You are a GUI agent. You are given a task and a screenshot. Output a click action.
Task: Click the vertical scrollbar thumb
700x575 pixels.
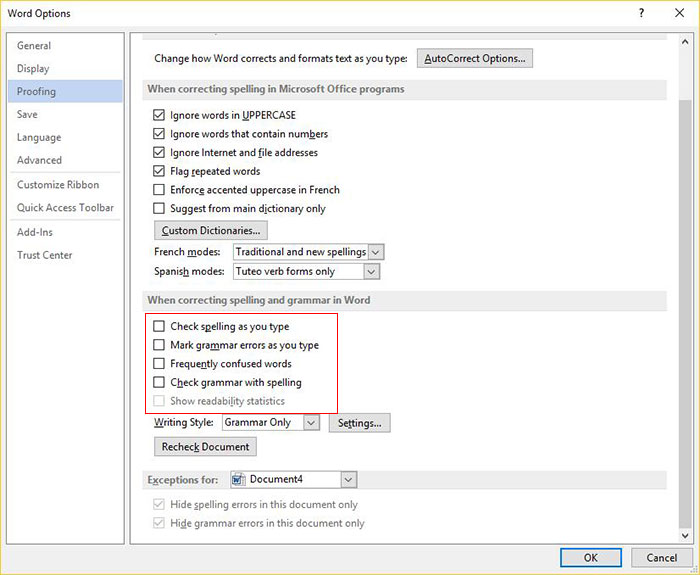point(685,314)
